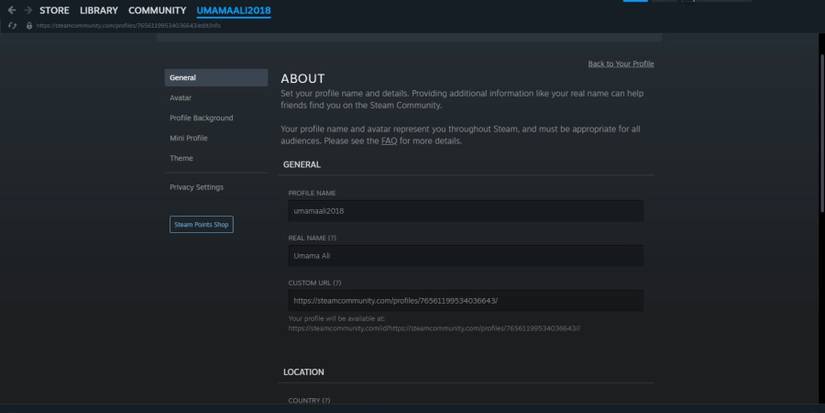Click into the Profile Name field
The height and width of the screenshot is (413, 825).
pyautogui.click(x=466, y=210)
